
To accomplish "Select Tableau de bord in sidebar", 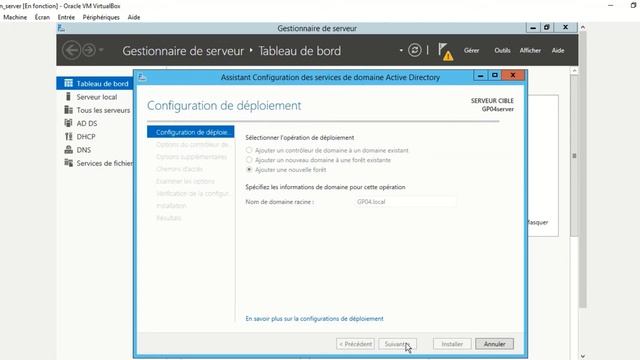I will point(95,83).
